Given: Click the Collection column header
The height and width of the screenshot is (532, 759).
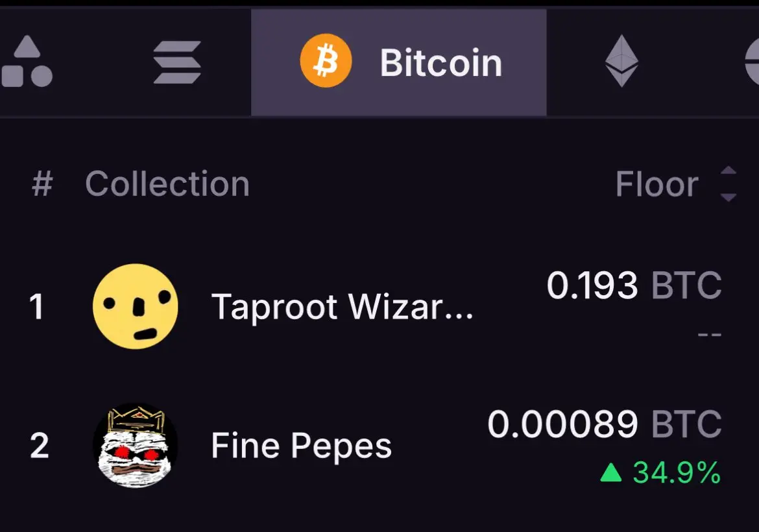Looking at the screenshot, I should [x=167, y=184].
